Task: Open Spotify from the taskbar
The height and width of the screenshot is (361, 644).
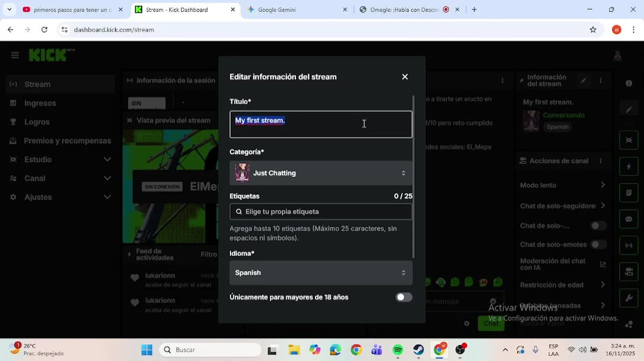Action: point(398,350)
